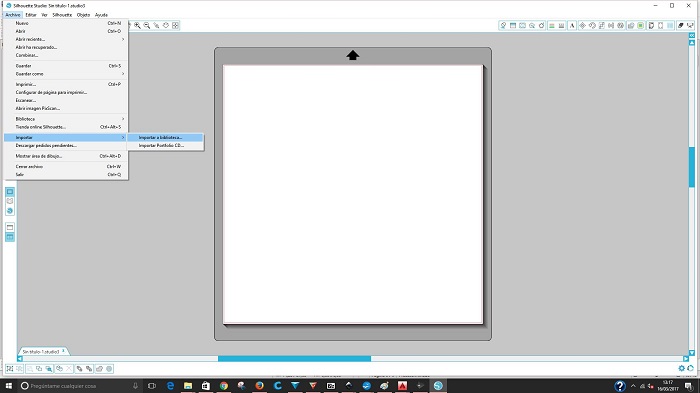Image resolution: width=700 pixels, height=393 pixels.
Task: Click the Zoom In magnifier icon
Action: tap(138, 25)
